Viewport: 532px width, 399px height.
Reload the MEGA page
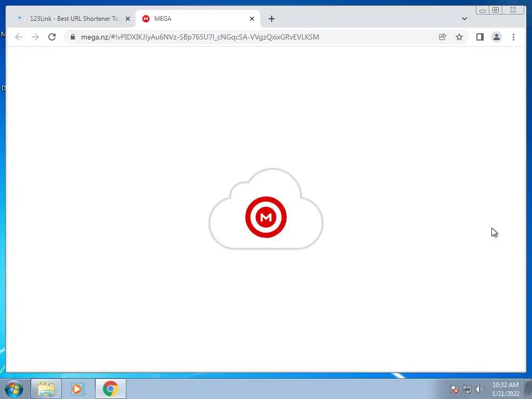pyautogui.click(x=52, y=37)
